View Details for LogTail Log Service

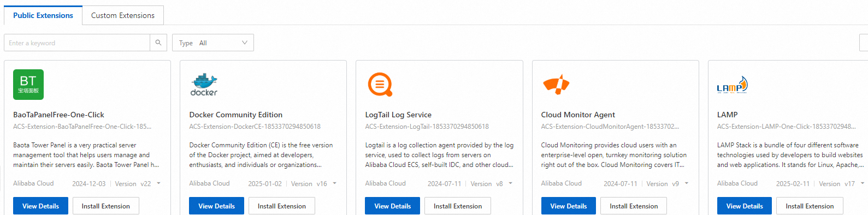(392, 206)
